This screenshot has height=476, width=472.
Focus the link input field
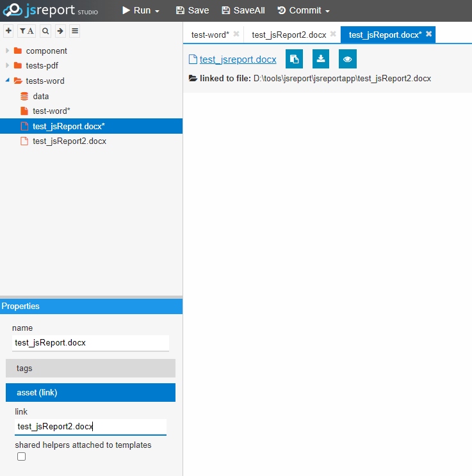coord(90,427)
